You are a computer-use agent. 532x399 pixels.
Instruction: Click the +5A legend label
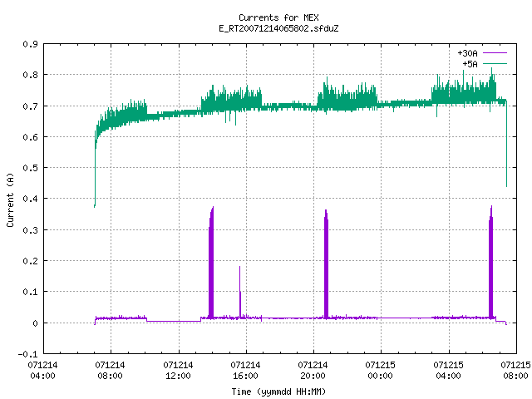click(470, 64)
